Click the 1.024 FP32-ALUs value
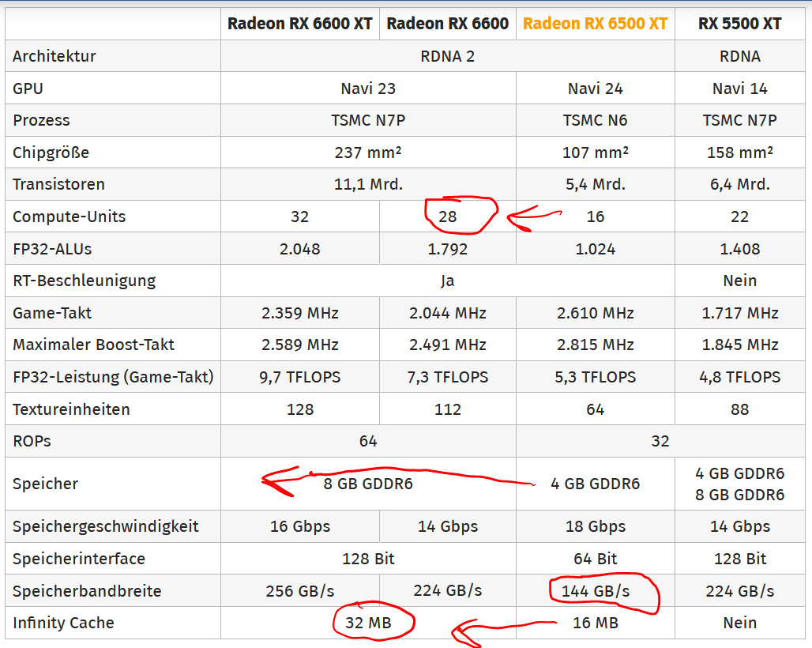 pyautogui.click(x=595, y=249)
